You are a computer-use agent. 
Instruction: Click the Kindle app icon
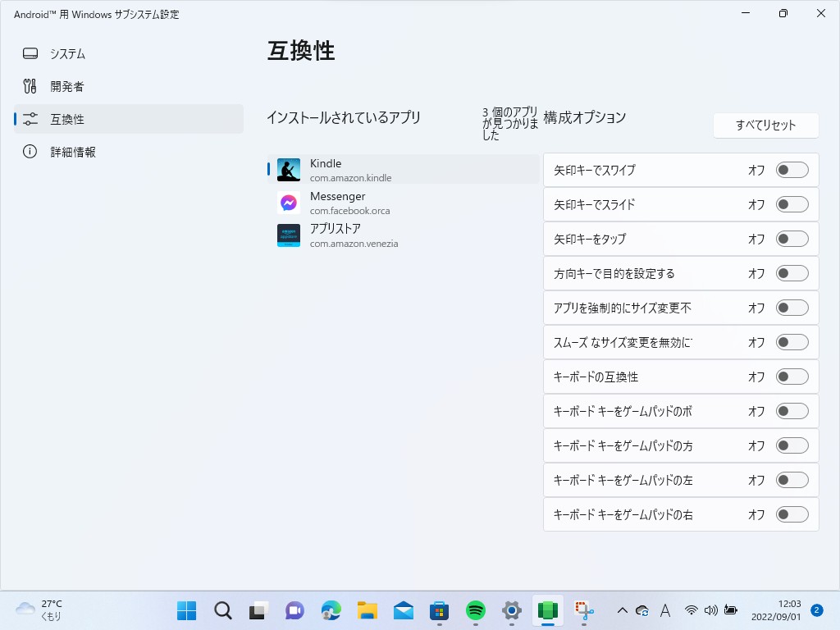[x=289, y=170]
